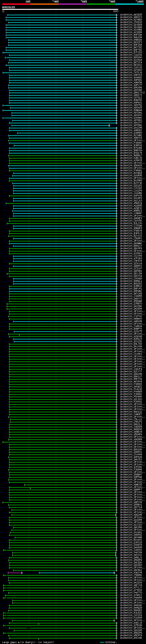Select the UniRef100_C5KLP3 label
Image resolution: width=146 pixels, height=644 pixels.
click(131, 422)
